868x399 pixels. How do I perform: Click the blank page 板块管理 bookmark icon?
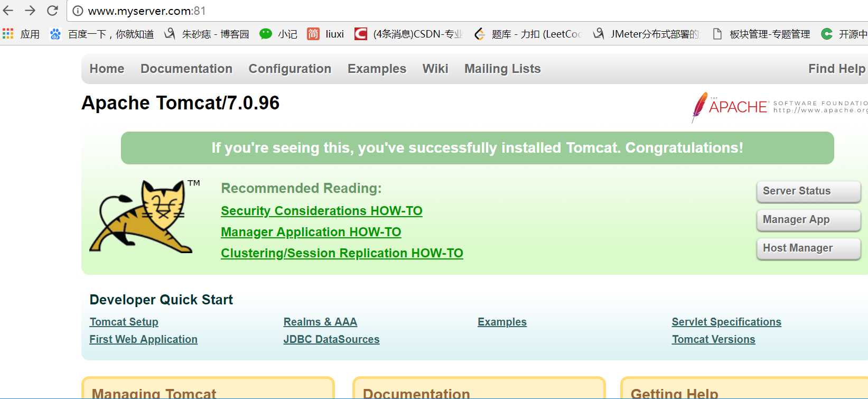pyautogui.click(x=717, y=34)
